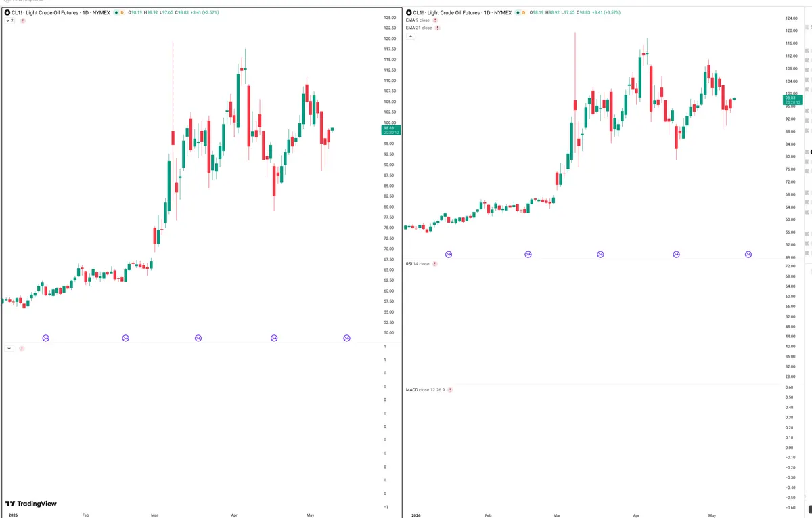
Task: Click the current price label 98.83 on the left chart
Action: (392, 129)
